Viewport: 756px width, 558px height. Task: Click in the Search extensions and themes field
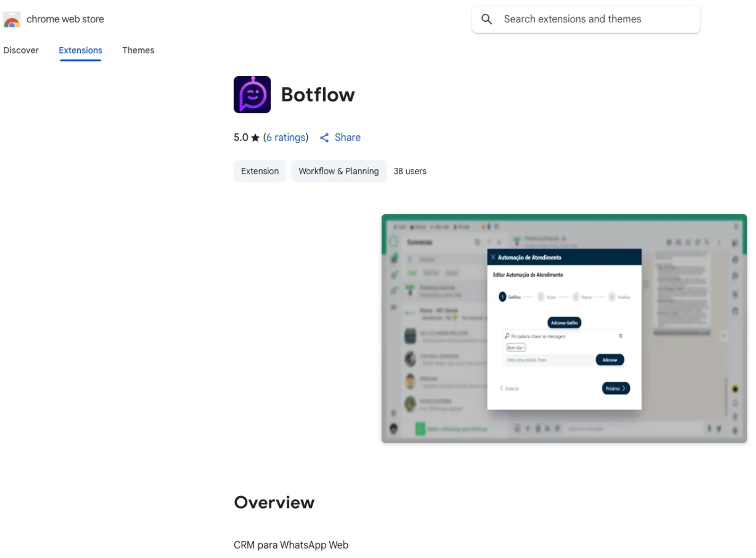(x=586, y=19)
